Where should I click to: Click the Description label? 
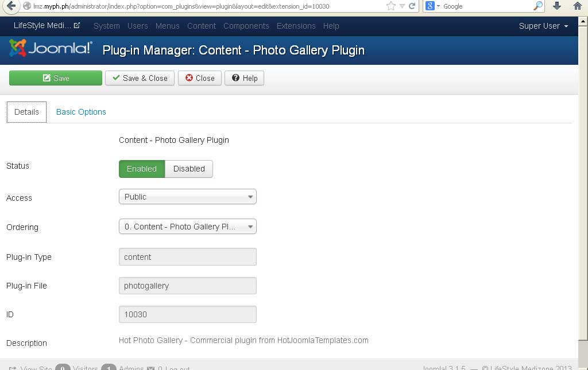pyautogui.click(x=26, y=343)
